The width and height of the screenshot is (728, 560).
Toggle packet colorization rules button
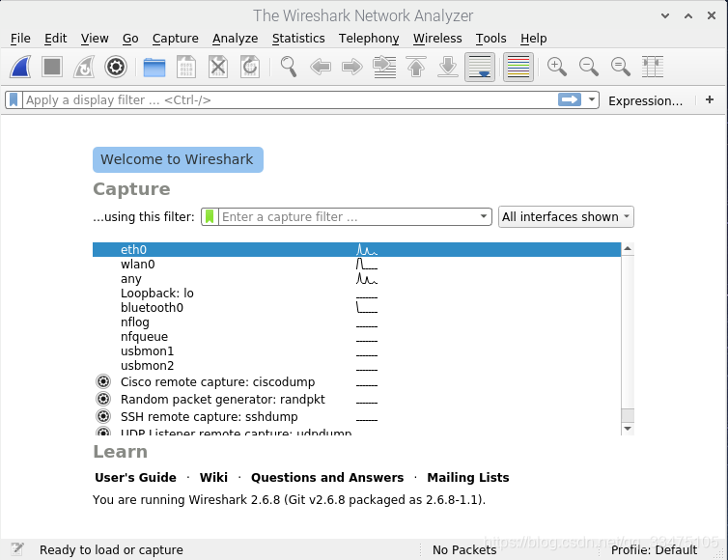point(518,67)
